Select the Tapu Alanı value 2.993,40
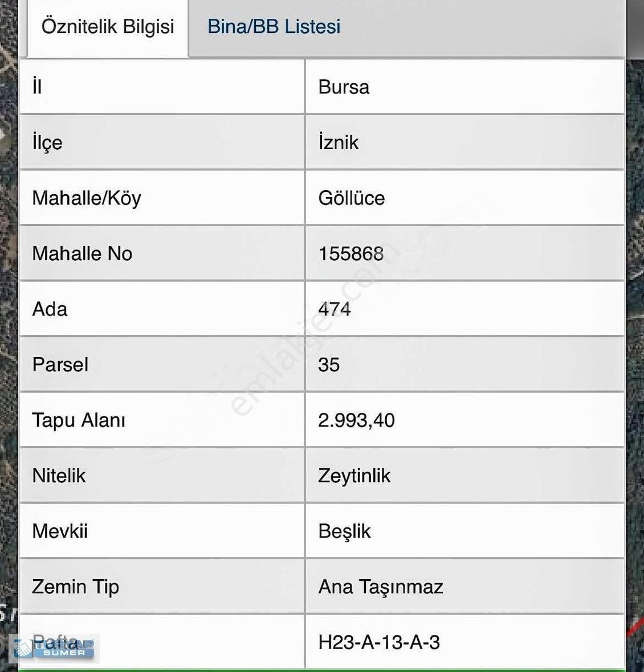The height and width of the screenshot is (672, 644). tap(356, 420)
